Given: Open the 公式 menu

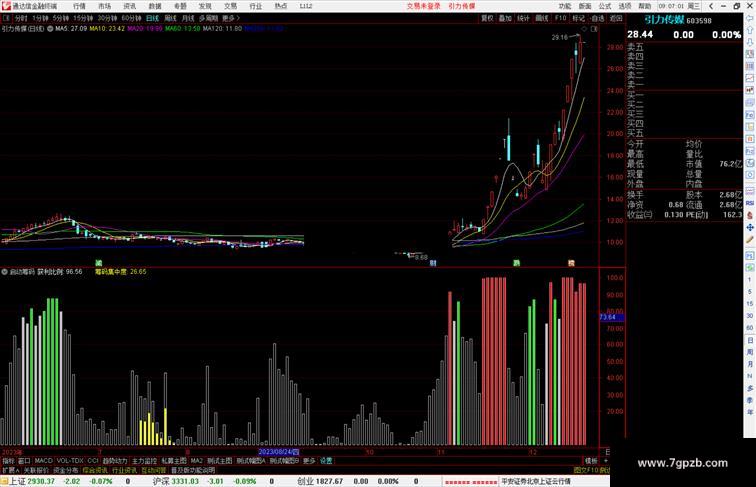Looking at the screenshot, I should (605, 6).
